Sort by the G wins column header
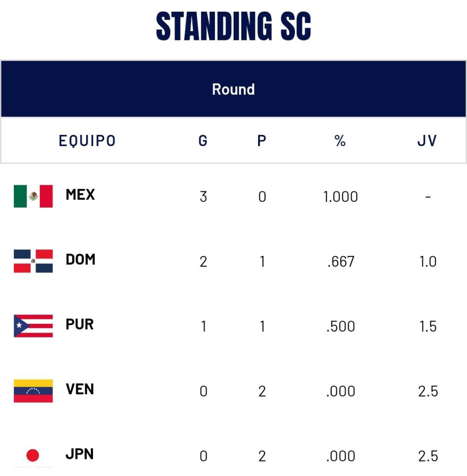 203,141
